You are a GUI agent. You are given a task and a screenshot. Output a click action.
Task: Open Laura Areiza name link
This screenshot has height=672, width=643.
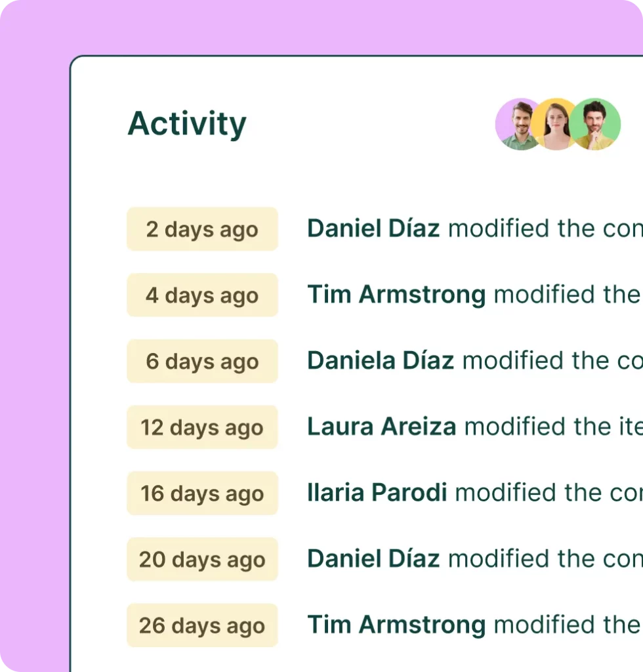tap(381, 426)
